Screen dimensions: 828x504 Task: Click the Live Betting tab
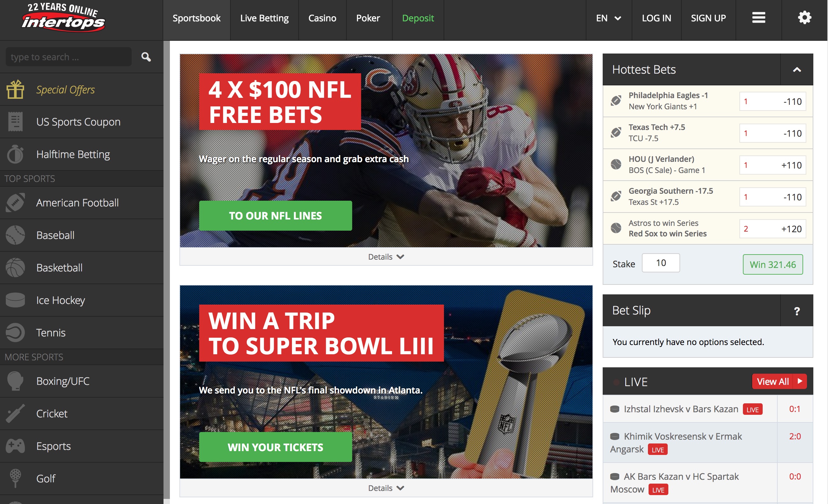[264, 18]
